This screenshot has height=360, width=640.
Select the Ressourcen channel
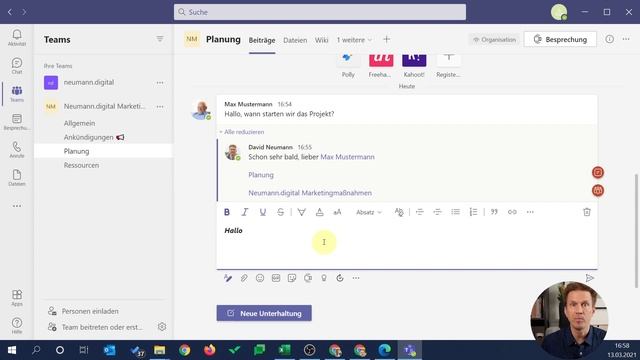coord(81,165)
